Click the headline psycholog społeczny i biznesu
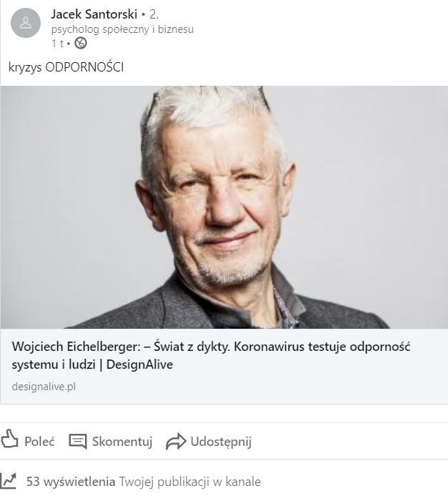448x501 pixels. pyautogui.click(x=122, y=29)
